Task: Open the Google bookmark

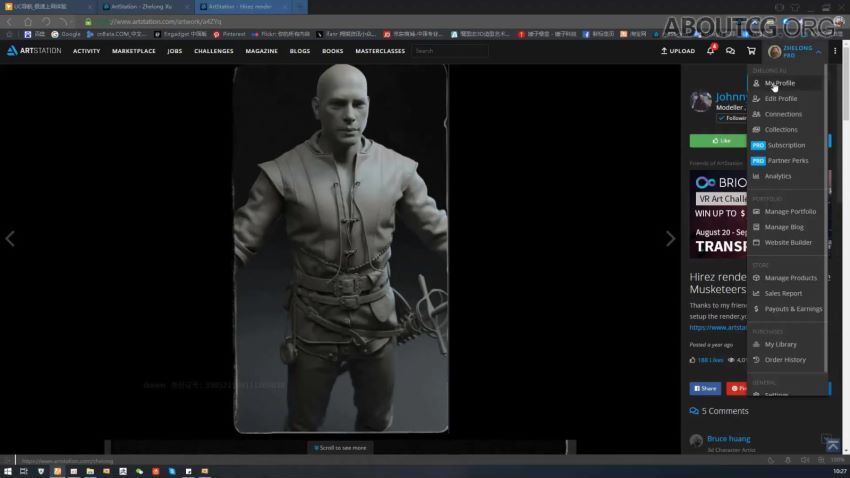Action: pyautogui.click(x=66, y=34)
